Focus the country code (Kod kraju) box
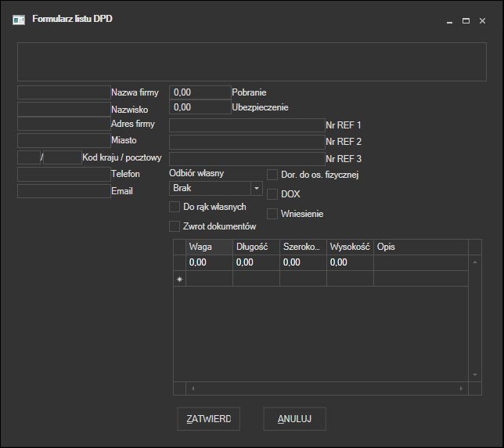This screenshot has width=504, height=448. [x=29, y=157]
